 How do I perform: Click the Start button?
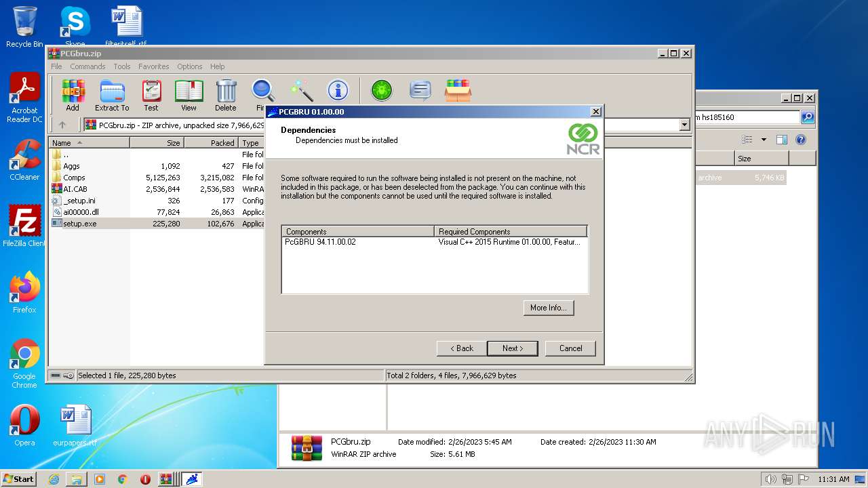(x=19, y=479)
